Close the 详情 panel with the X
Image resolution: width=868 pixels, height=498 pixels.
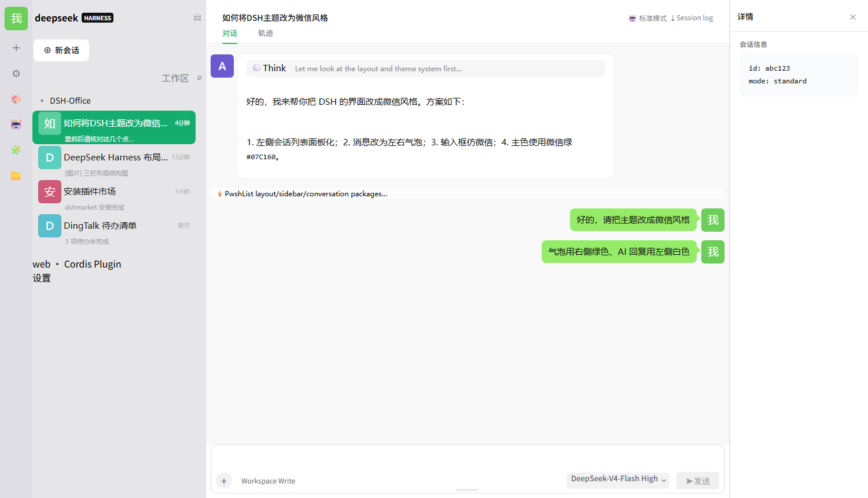coord(853,17)
